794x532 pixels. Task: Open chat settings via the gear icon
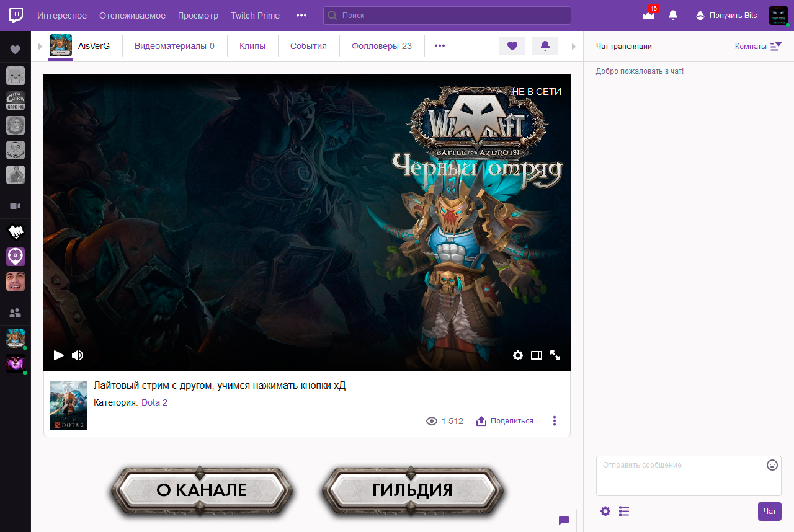tap(605, 511)
